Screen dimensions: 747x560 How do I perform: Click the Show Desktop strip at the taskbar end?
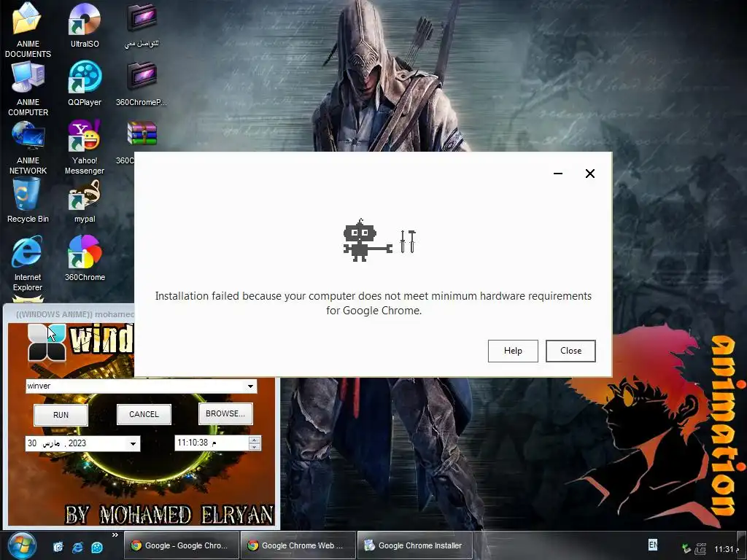743,545
